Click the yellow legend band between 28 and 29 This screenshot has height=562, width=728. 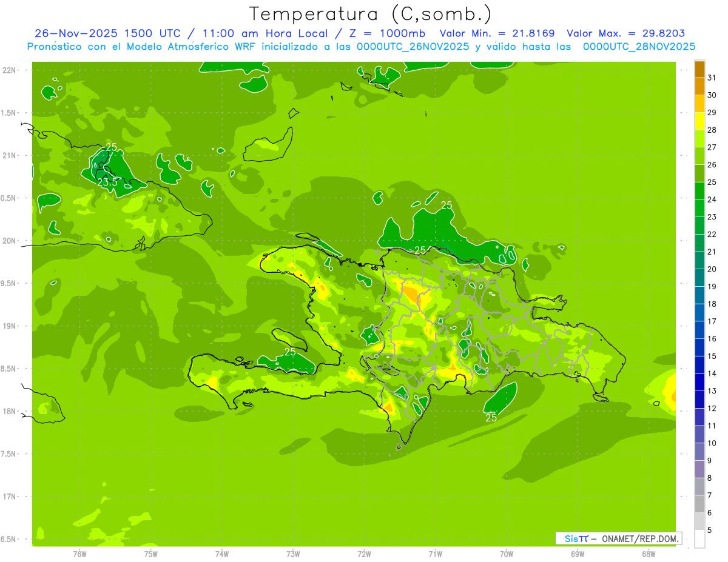(699, 121)
